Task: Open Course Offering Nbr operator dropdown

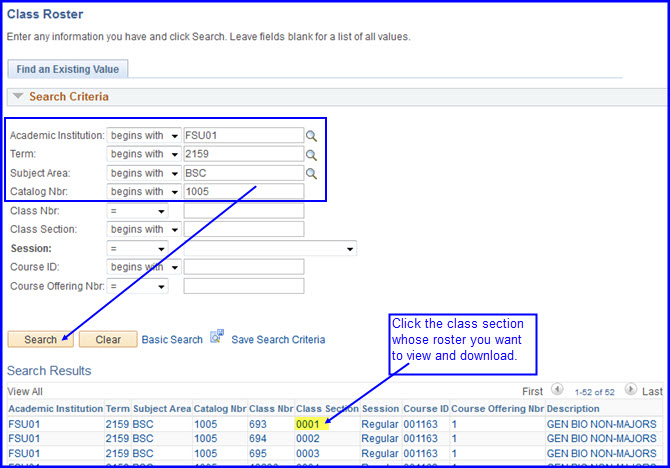Action: click(x=138, y=286)
